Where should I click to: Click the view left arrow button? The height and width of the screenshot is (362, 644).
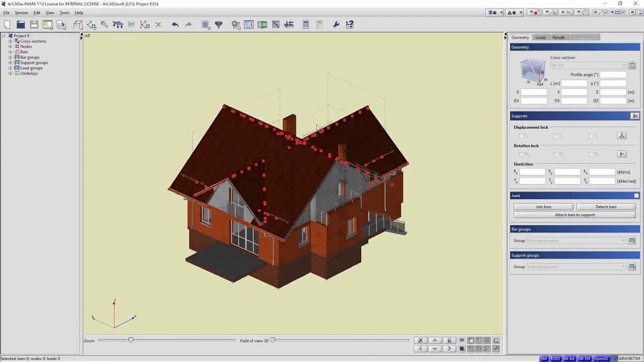421,348
